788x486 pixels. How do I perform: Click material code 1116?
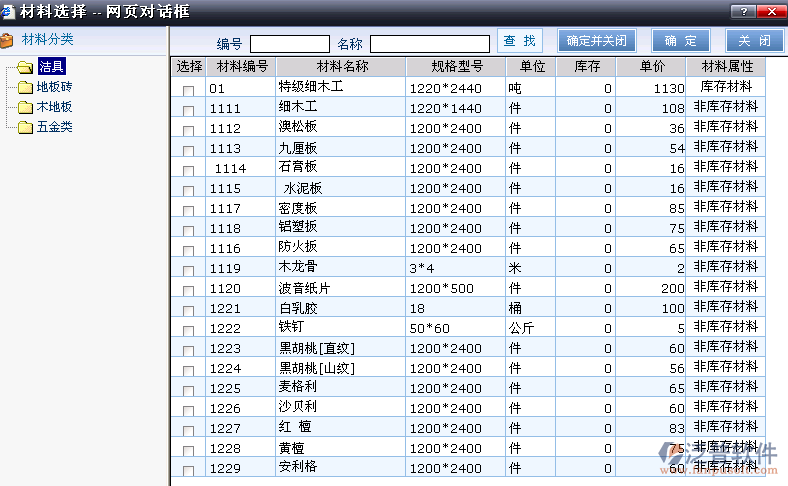click(225, 248)
